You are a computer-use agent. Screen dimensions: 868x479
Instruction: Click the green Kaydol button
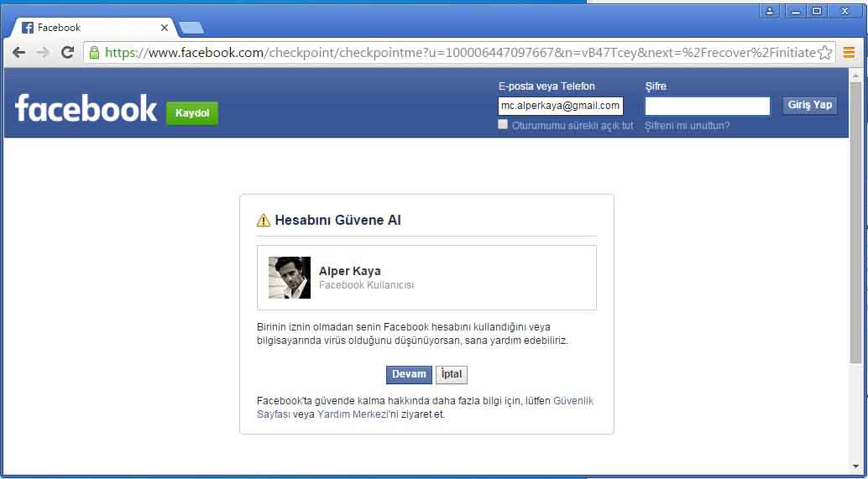[x=192, y=113]
